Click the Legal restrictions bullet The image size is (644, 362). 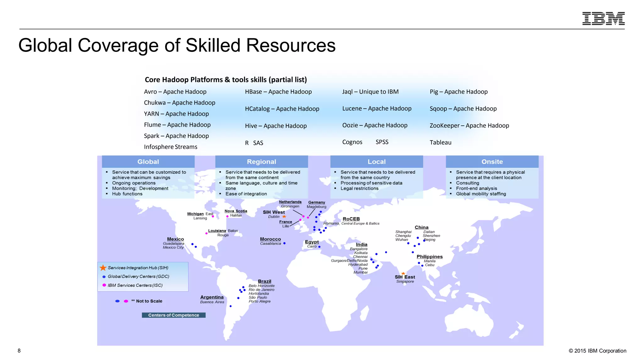(359, 189)
